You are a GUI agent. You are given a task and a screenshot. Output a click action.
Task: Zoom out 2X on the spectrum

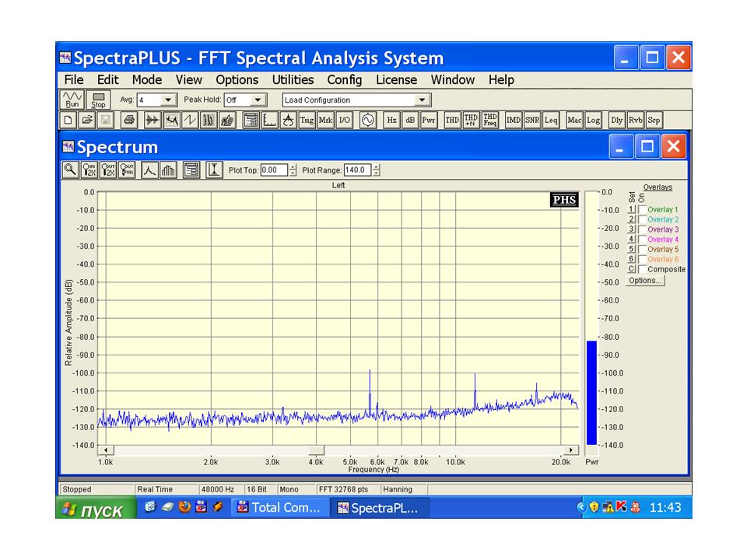coord(108,170)
